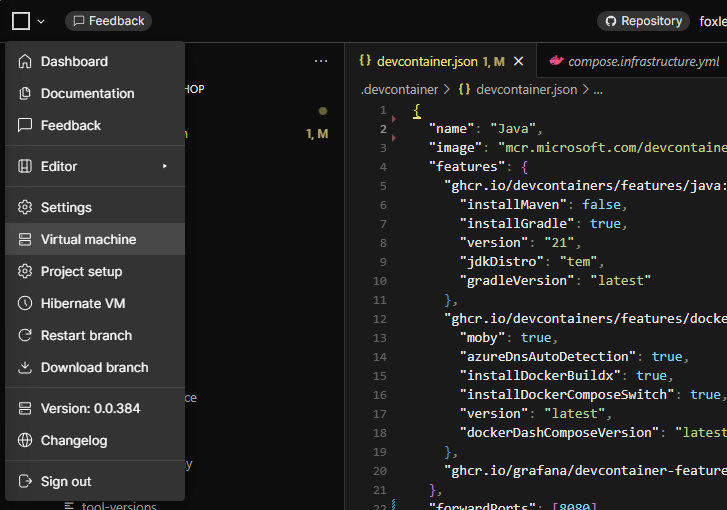Open Project setup
This screenshot has height=510, width=727.
click(x=95, y=271)
